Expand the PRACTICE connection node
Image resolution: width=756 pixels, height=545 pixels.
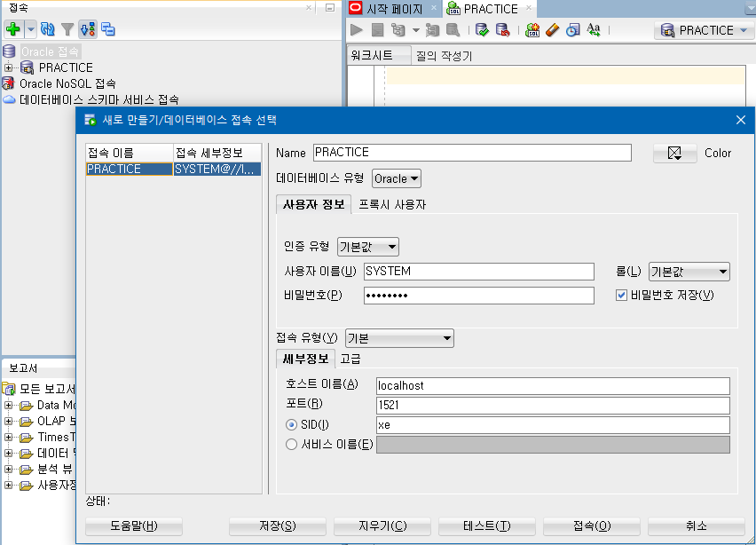tap(8, 67)
